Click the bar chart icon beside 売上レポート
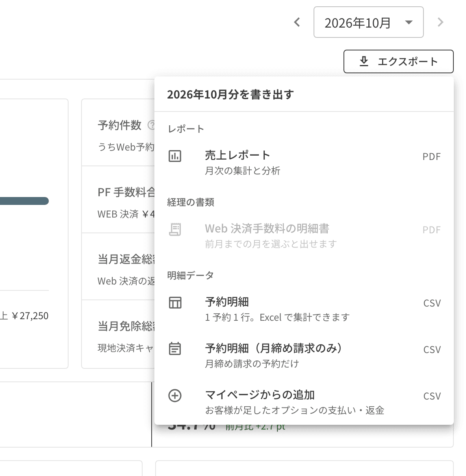 click(175, 156)
